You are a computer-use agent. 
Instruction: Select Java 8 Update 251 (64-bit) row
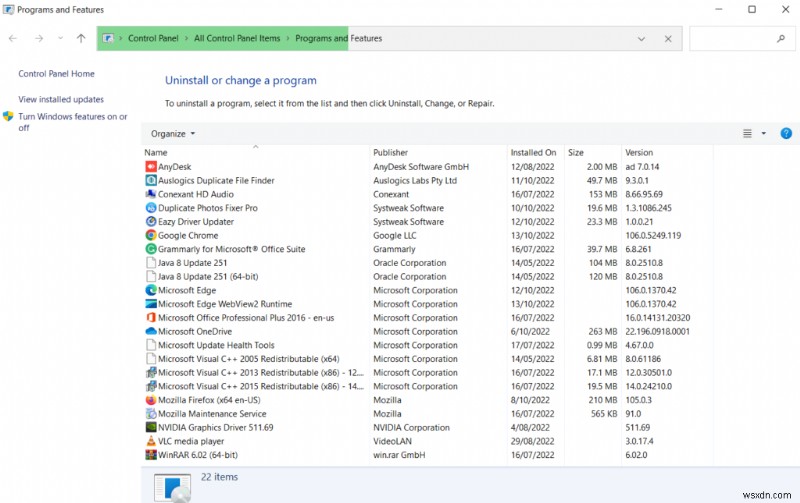tap(427, 276)
